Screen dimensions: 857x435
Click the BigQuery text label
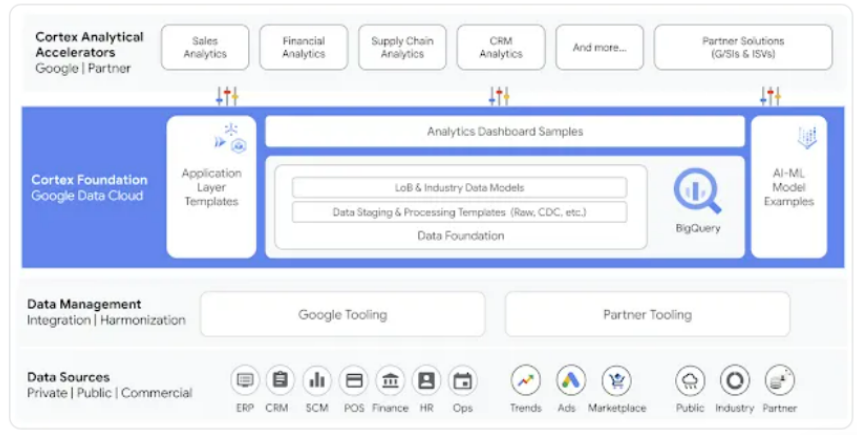point(698,228)
